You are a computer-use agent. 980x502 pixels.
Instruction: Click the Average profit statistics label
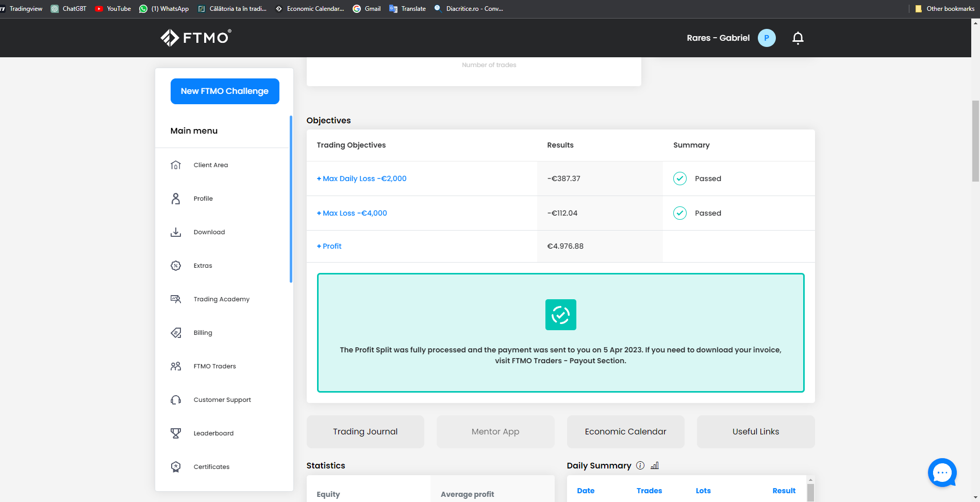467,494
